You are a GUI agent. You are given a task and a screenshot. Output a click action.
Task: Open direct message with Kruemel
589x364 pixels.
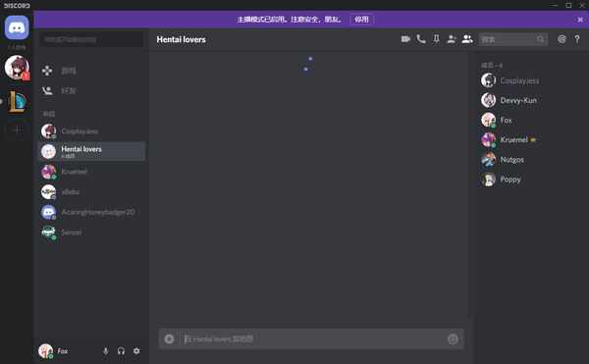coord(91,172)
